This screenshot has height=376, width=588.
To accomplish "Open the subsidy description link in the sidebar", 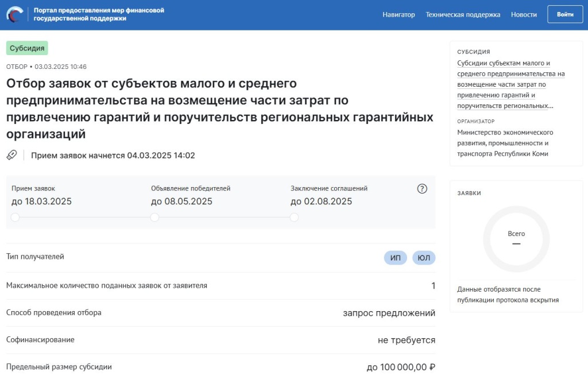I will click(510, 84).
